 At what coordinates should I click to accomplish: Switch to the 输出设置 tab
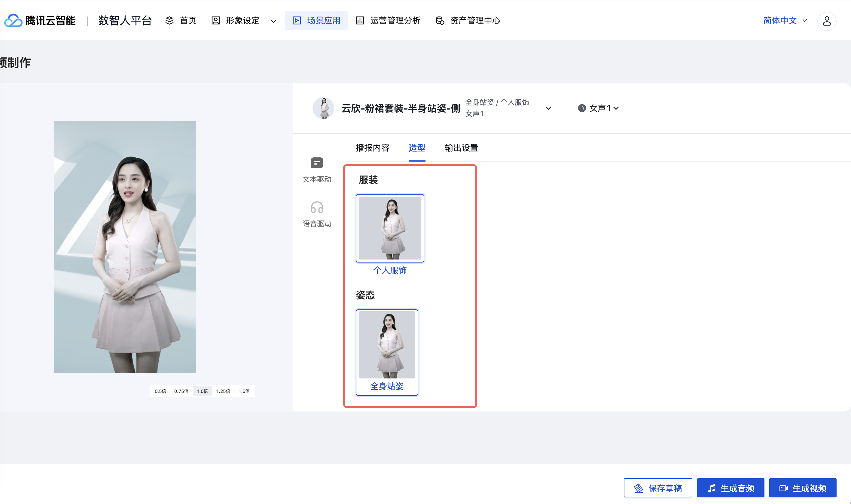point(461,148)
